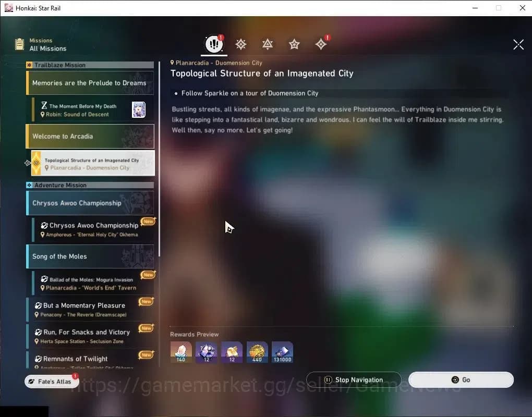Expand Chrysos Awoo Championship chapter header

90,203
